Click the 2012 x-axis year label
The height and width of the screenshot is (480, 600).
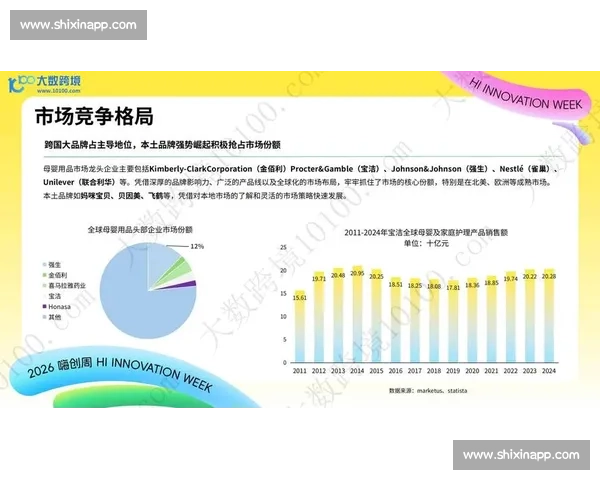click(319, 371)
